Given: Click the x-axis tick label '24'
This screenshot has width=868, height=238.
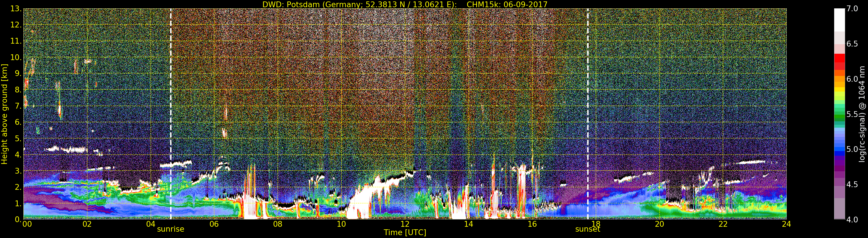Looking at the screenshot, I should click(786, 224).
